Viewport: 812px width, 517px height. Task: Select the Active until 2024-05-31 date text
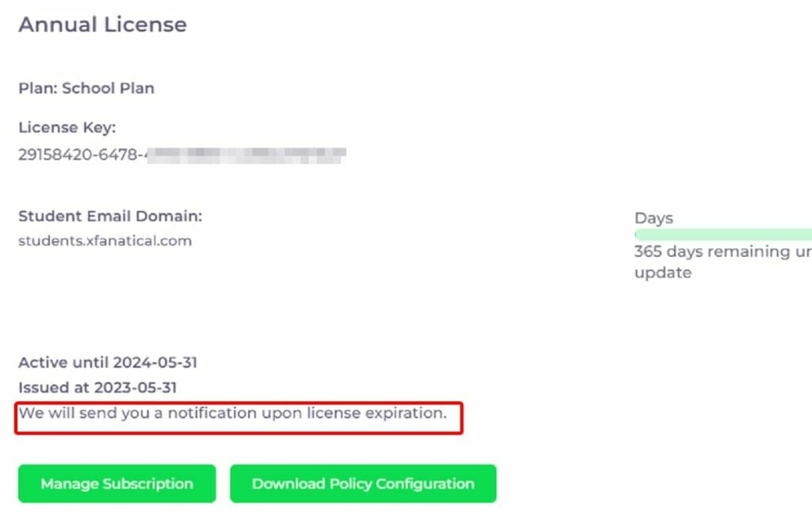(x=108, y=362)
